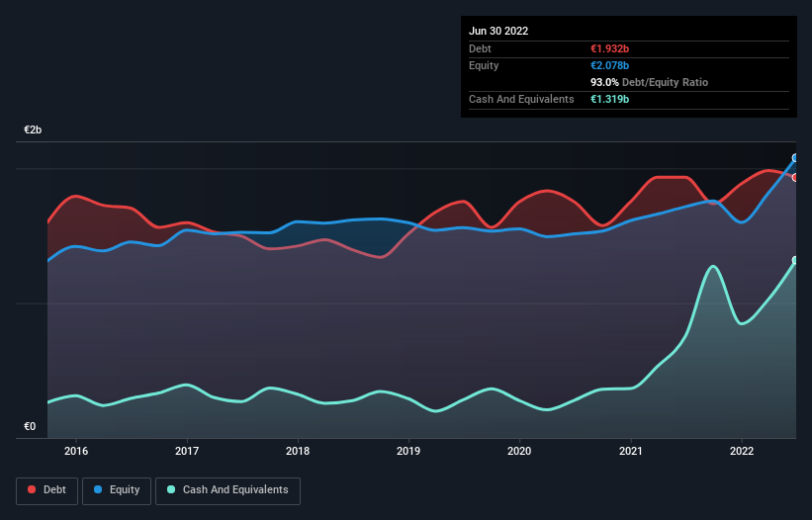Select the 2022 x-axis label
This screenshot has height=520, width=812.
[742, 452]
